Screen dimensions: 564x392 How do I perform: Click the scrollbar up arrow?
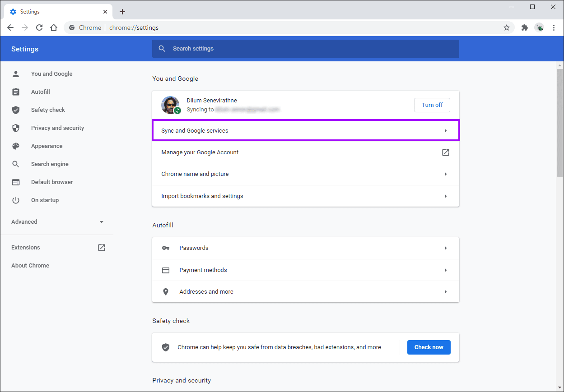pyautogui.click(x=560, y=65)
